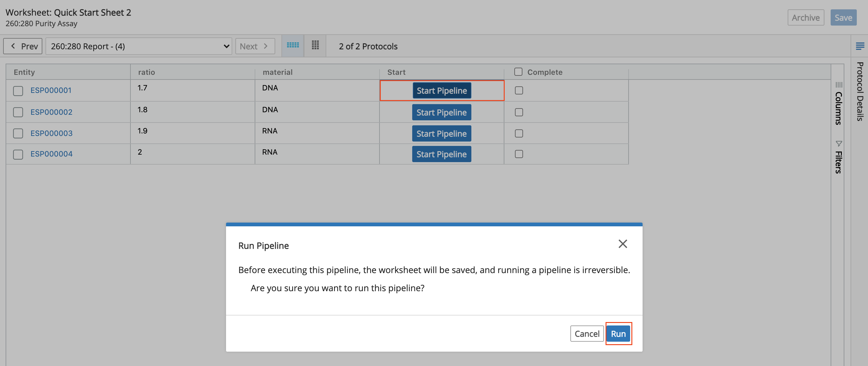Click the '2 of 2 Protocols' label
The height and width of the screenshot is (366, 868).
point(368,46)
